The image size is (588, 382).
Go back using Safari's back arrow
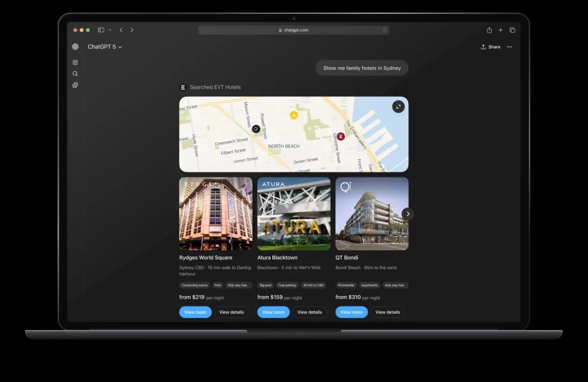tap(121, 30)
